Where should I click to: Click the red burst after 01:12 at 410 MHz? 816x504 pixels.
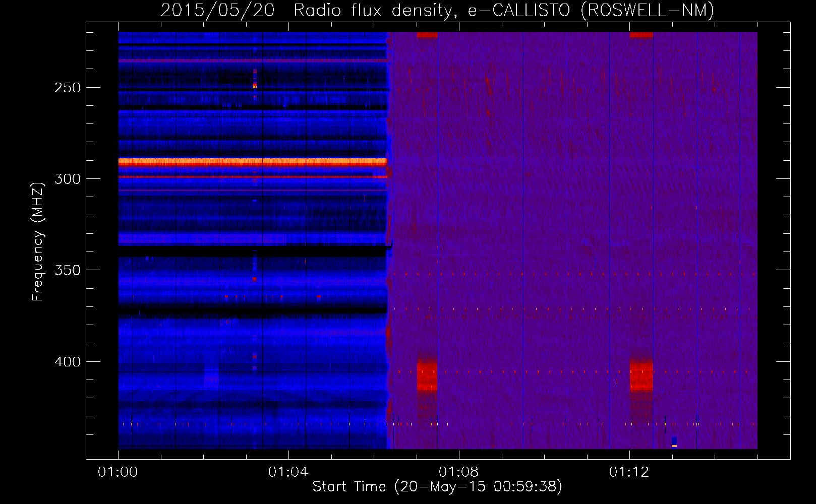click(x=642, y=375)
